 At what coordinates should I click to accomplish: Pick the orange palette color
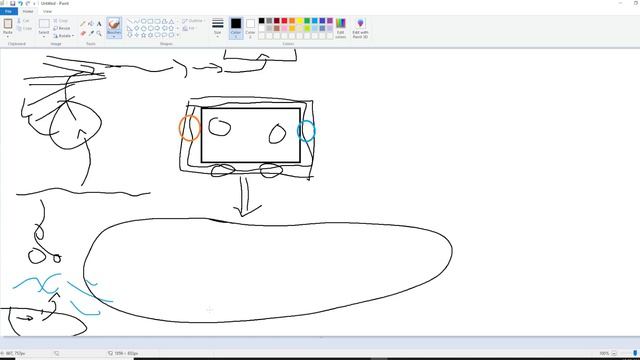292,21
